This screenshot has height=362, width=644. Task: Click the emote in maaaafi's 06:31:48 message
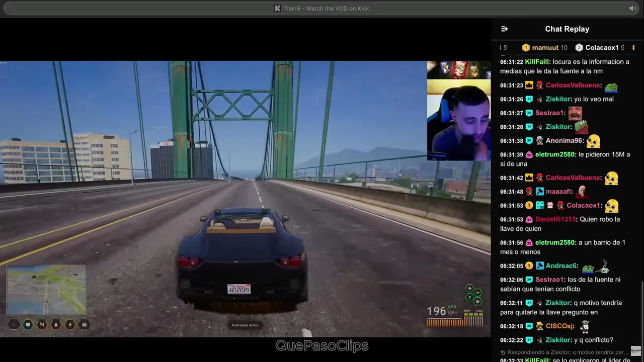(582, 191)
